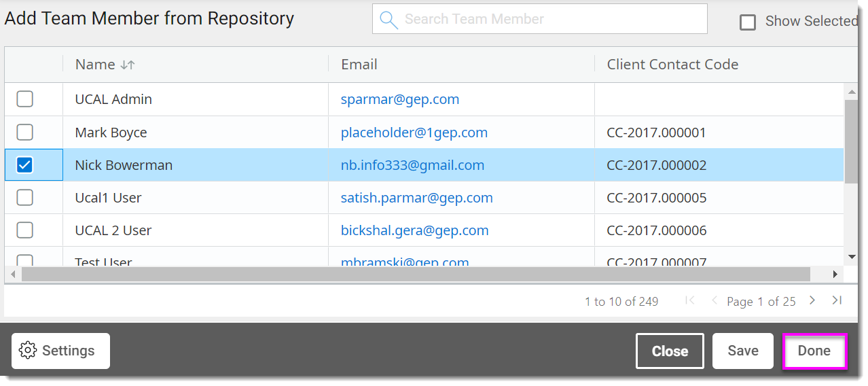
Task: Click the Name column sort arrows icon
Action: pos(128,65)
